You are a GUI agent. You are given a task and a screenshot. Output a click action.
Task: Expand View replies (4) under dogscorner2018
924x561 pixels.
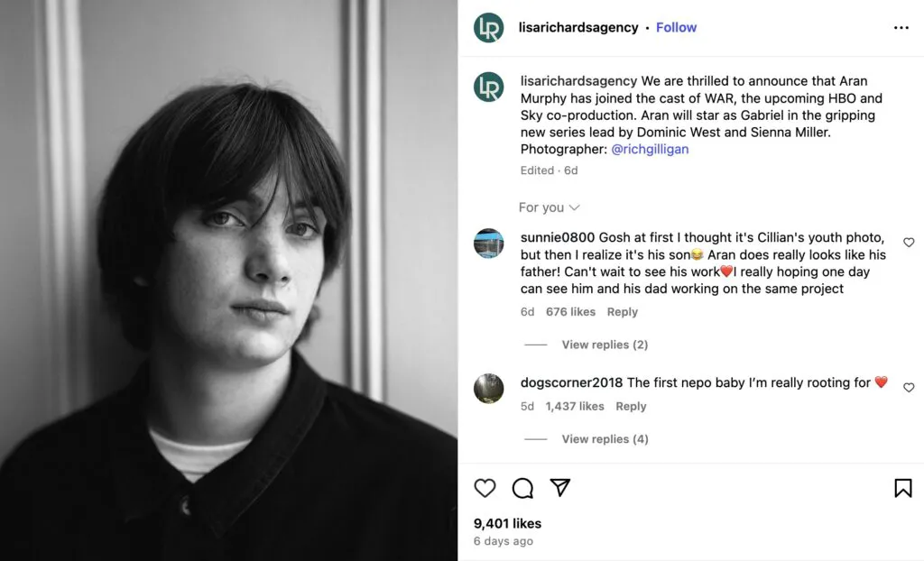(x=605, y=439)
